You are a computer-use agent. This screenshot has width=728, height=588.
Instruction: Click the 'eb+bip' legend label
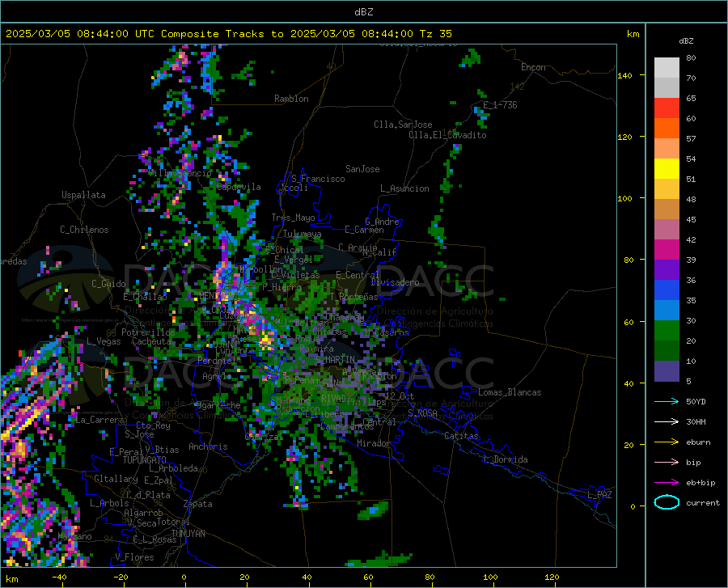click(x=700, y=483)
